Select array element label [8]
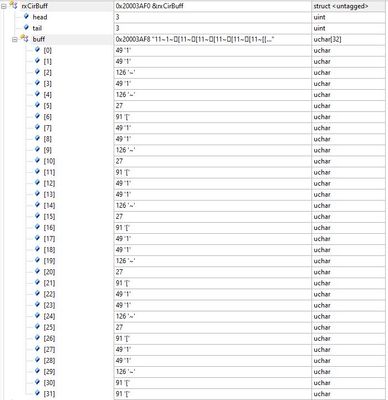Viewport: 388px width, 400px height. [48, 139]
